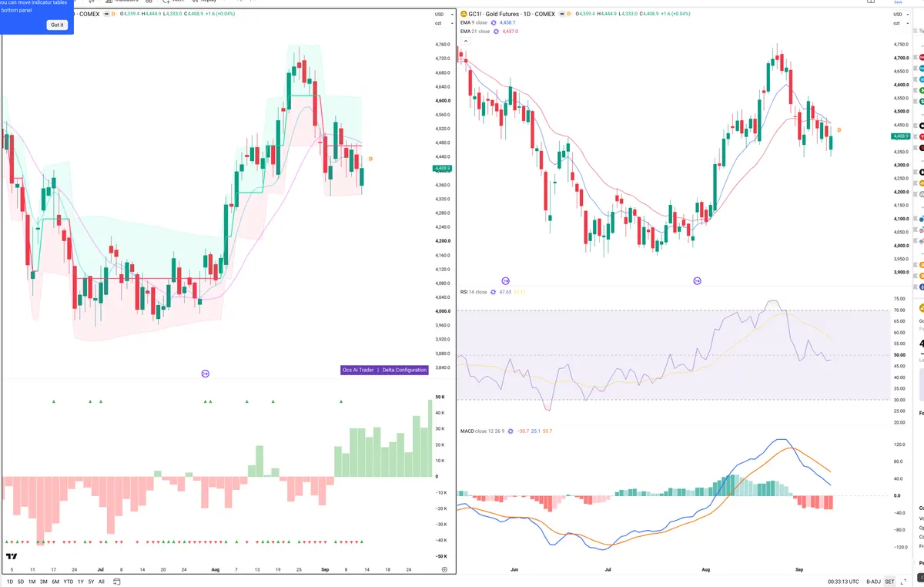The height and width of the screenshot is (587, 924).
Task: Select the YTD time range
Action: (69, 582)
